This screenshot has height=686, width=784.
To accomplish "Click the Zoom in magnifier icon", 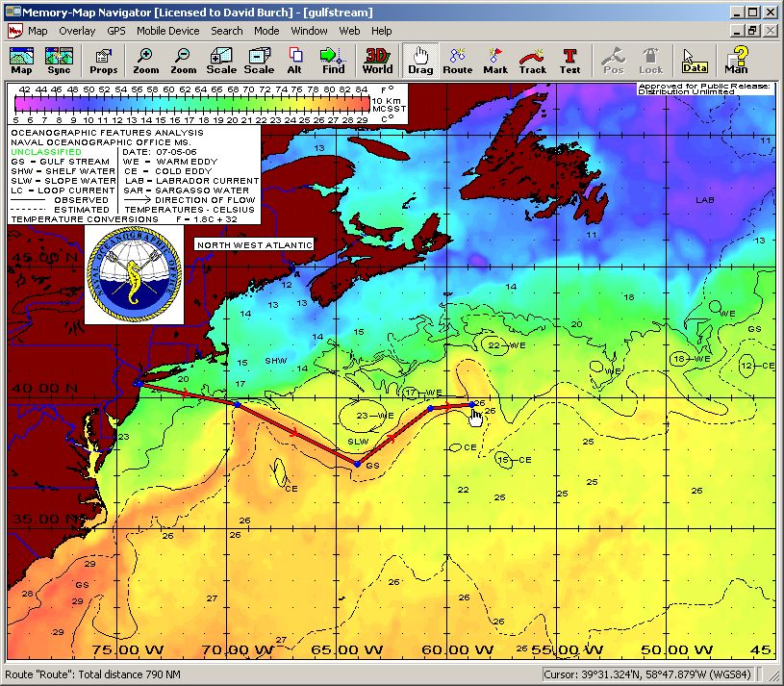I will pyautogui.click(x=145, y=61).
